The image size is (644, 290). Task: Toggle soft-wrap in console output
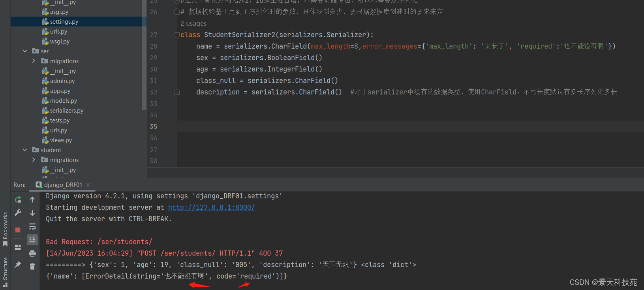32,226
